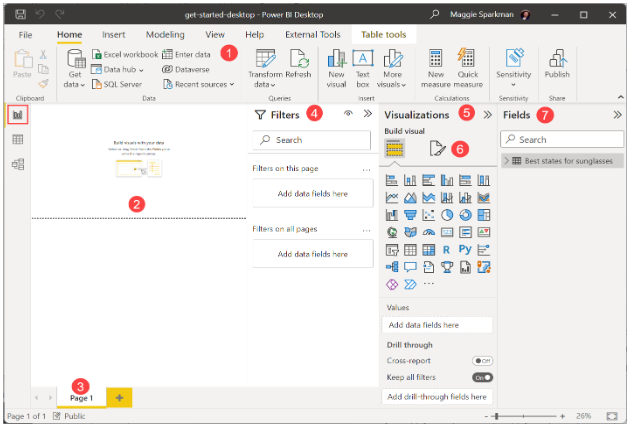Open the File menu
636x431 pixels.
26,34
